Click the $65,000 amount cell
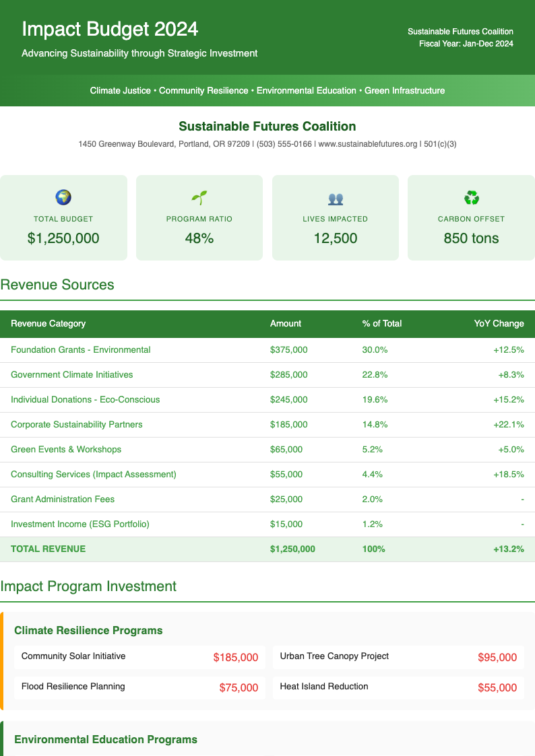This screenshot has height=756, width=535. pos(286,449)
